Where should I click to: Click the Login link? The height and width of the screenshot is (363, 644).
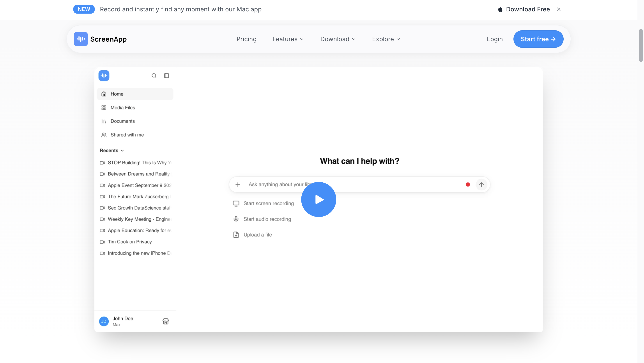(495, 39)
